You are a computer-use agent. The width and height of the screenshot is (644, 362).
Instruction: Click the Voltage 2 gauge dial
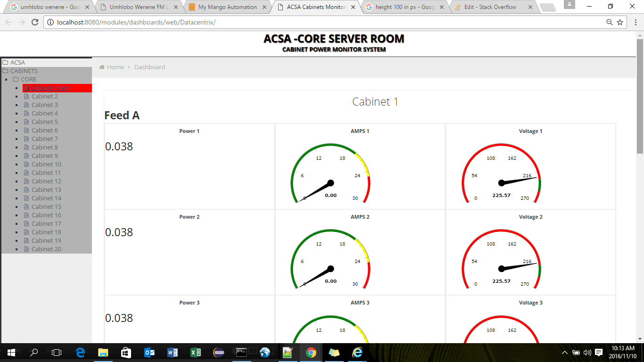(501, 259)
